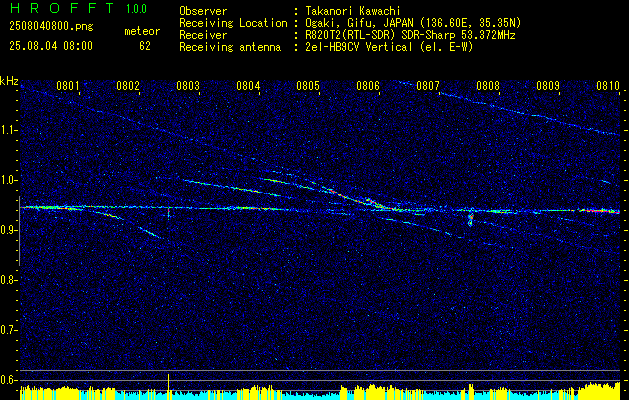Click antenna 2el-HB9CV Vertical text
The height and width of the screenshot is (400, 629).
click(389, 47)
